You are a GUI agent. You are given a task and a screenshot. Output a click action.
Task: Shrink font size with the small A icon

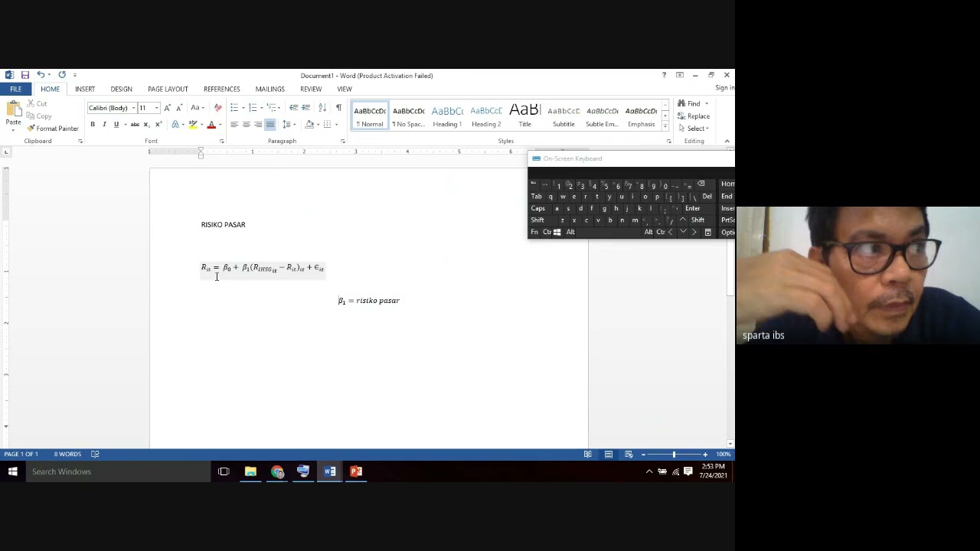click(178, 108)
